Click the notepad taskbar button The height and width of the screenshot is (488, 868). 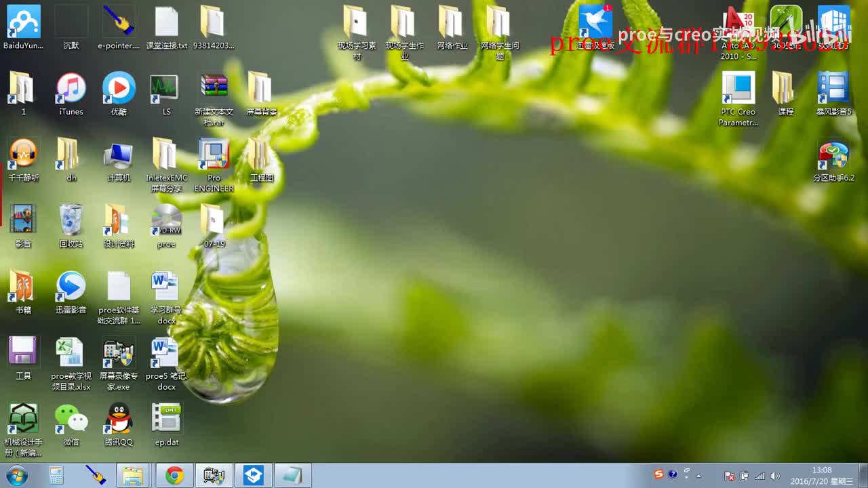(293, 476)
